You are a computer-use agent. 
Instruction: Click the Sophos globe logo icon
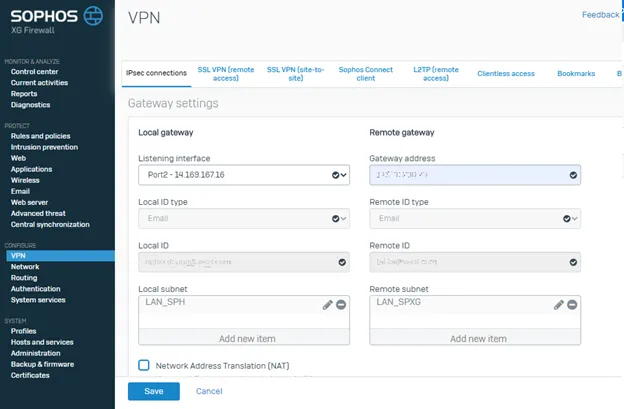[x=92, y=16]
